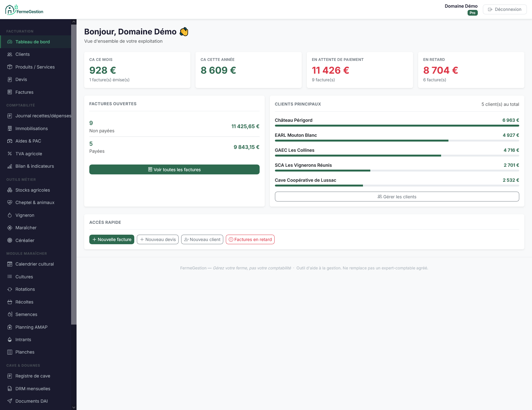Click the Rotations cycle arrows icon

tap(10, 289)
